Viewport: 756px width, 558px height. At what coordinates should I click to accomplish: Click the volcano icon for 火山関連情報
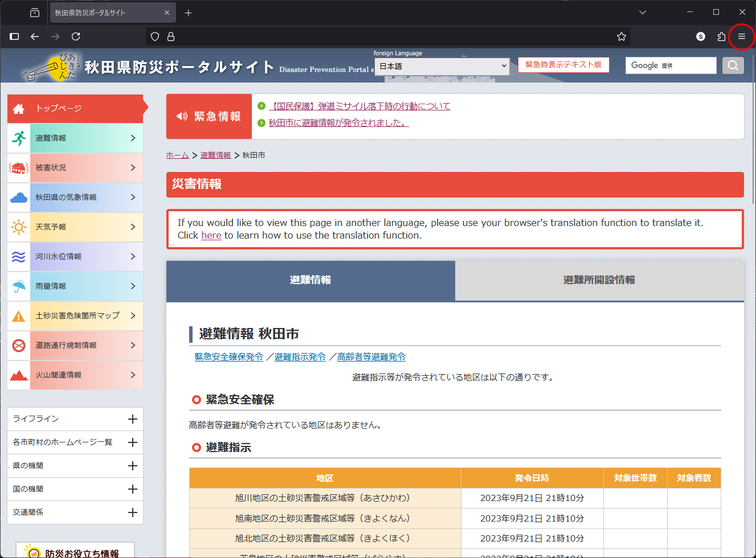click(x=19, y=375)
